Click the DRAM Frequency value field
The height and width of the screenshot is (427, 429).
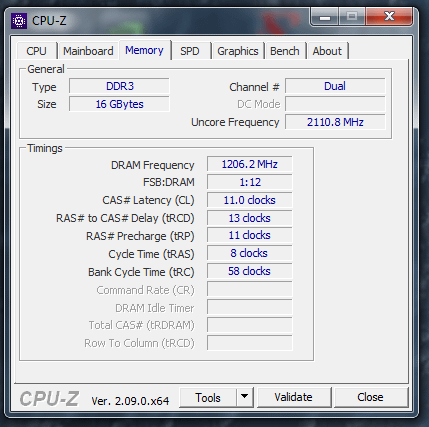click(x=249, y=164)
